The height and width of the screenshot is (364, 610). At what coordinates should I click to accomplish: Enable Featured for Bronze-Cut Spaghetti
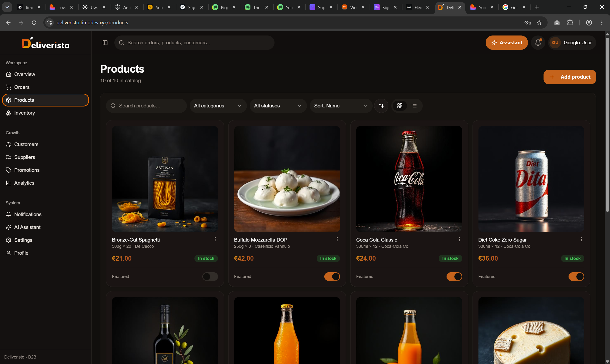click(x=210, y=276)
